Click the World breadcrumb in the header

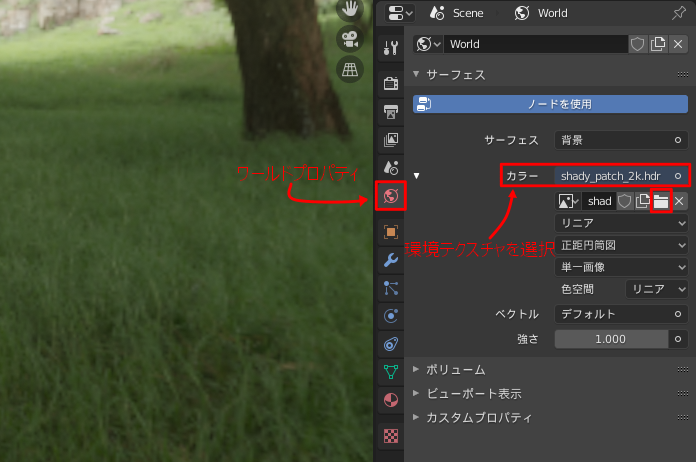(541, 13)
